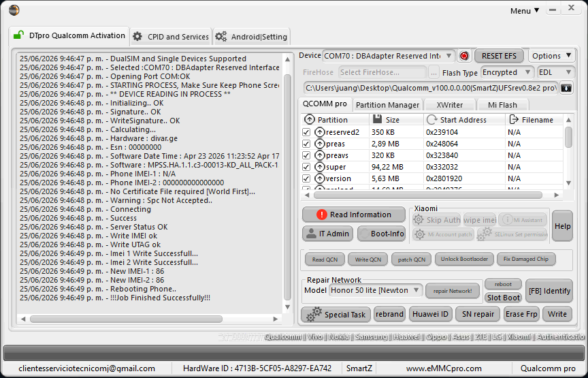Click the floppy disk icon in Size header
Image resolution: width=588 pixels, height=378 pixels.
tap(377, 119)
